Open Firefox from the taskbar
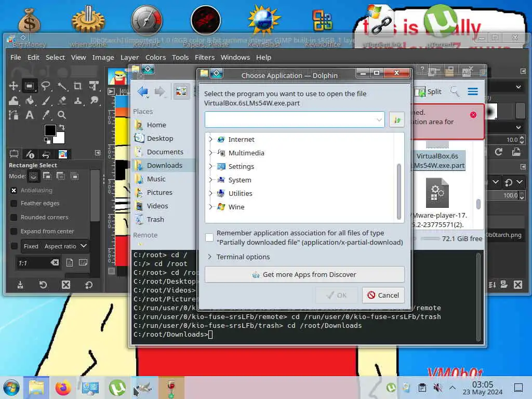This screenshot has height=399, width=532. point(63,388)
